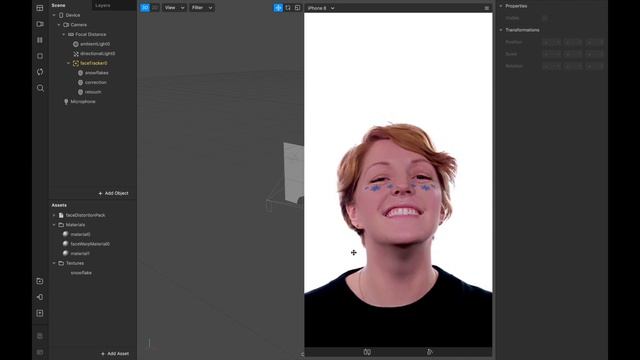640x360 pixels.
Task: Select the snowflakes object in Scene
Action: point(96,73)
